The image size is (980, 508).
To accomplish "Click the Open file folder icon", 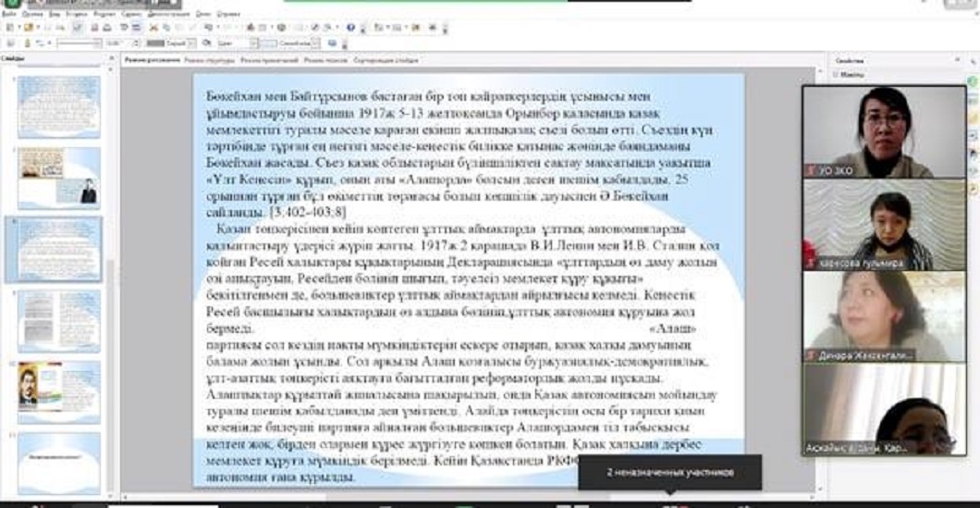I will click(28, 28).
